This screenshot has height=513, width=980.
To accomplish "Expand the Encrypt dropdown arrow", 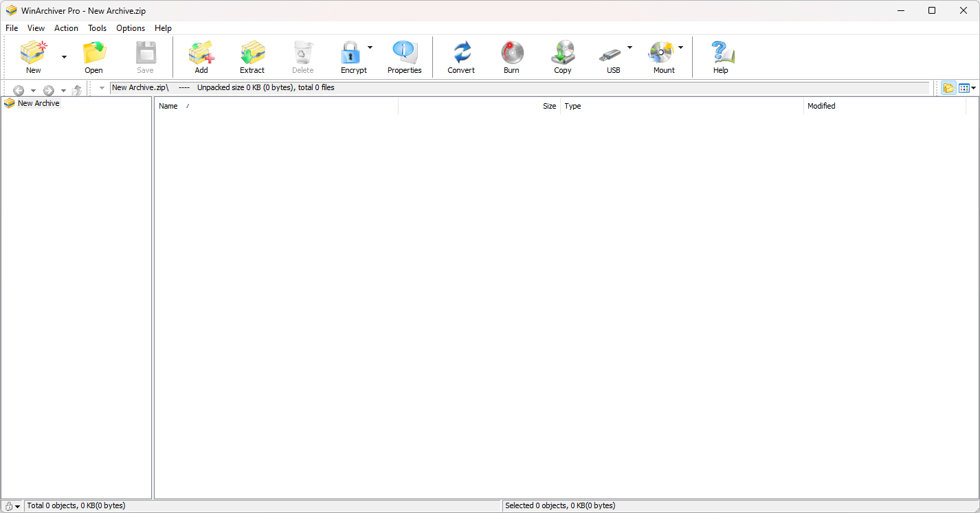I will pos(370,47).
